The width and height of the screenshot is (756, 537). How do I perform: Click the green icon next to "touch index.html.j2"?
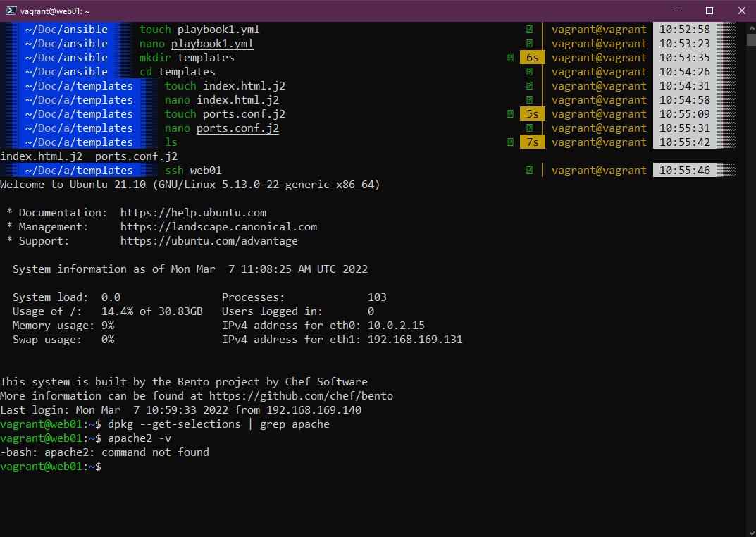coord(528,85)
